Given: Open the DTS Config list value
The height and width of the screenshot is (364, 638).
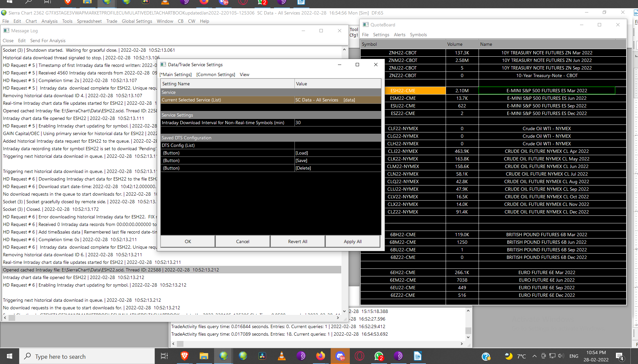Looking at the screenshot, I should 338,145.
